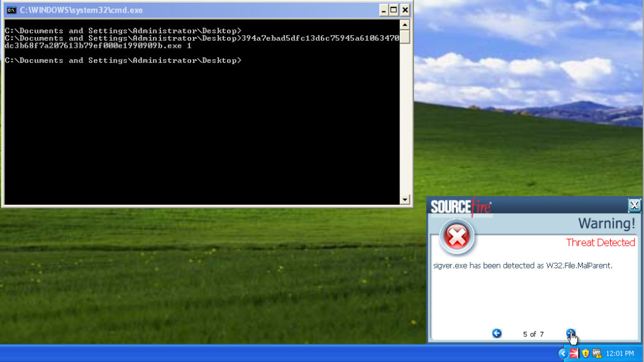Click the cmd scrollbar thumb
The width and height of the screenshot is (644, 362).
point(405,37)
